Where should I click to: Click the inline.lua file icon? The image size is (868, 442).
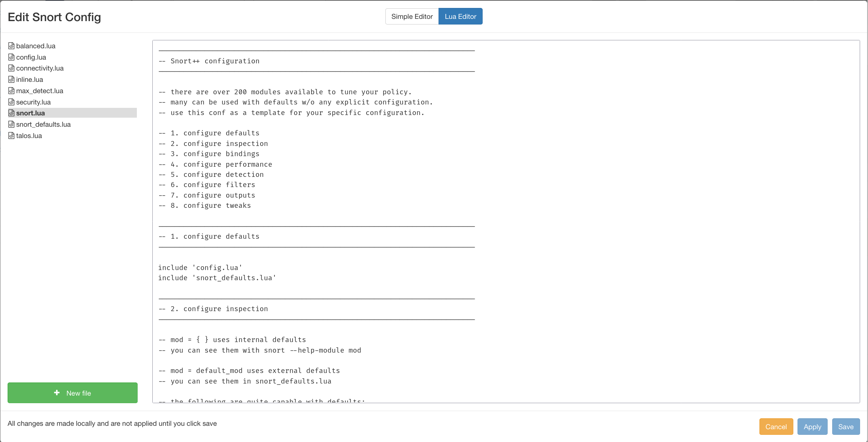(11, 80)
